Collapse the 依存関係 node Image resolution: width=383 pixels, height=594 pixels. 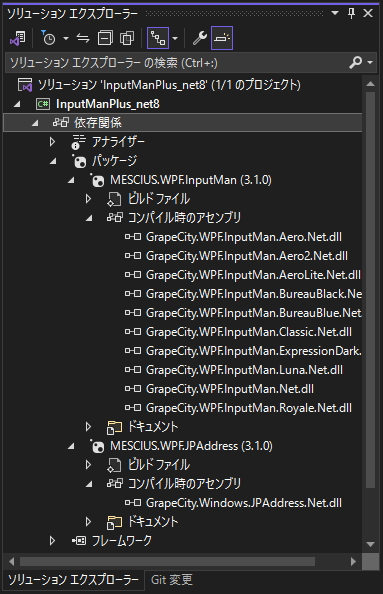coord(35,123)
